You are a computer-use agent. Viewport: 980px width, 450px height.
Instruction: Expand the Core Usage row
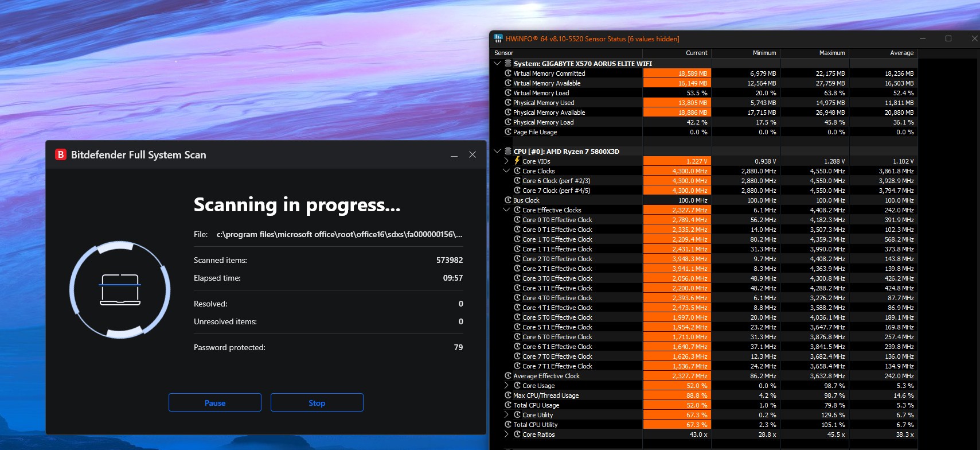point(506,385)
